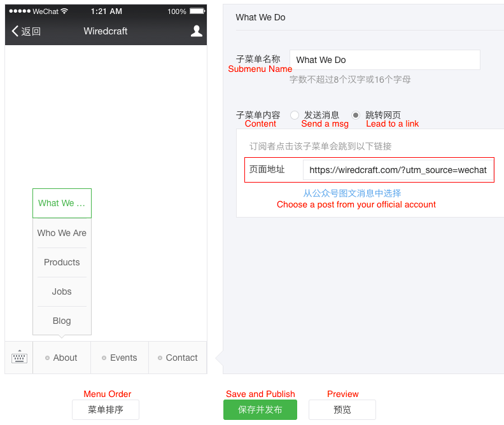
Task: Click the green 保存并发布 button
Action: (260, 410)
